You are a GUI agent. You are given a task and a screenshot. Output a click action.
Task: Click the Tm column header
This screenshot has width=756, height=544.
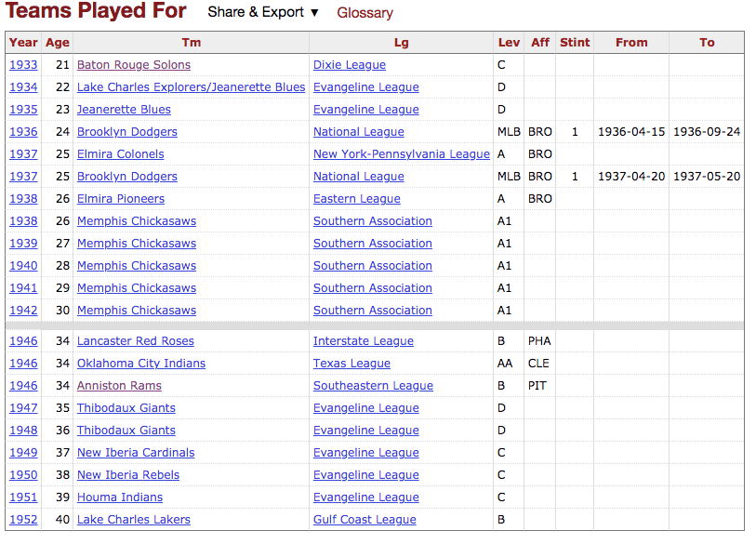191,43
